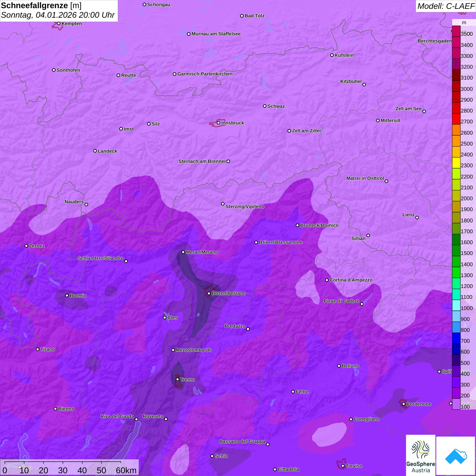
Task: Click the Zernez city marker
Action: (x=27, y=246)
